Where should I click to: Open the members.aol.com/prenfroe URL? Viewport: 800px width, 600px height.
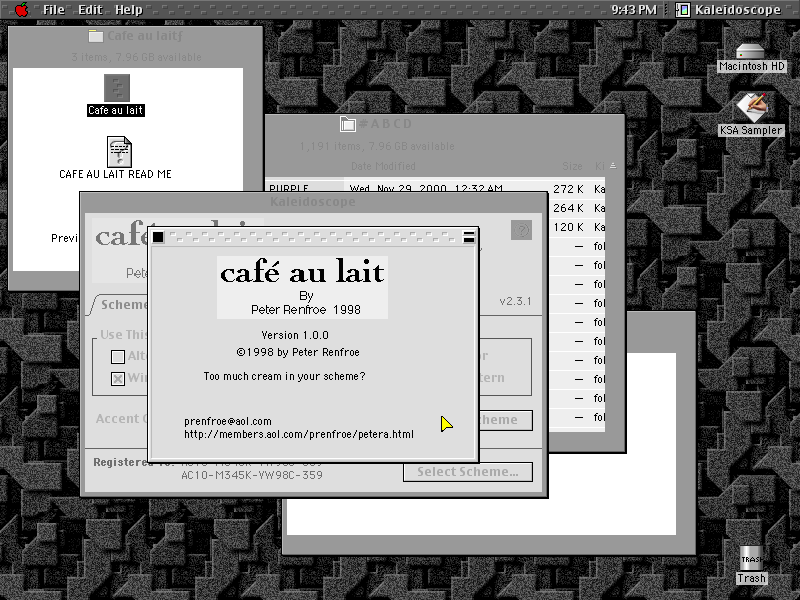click(299, 434)
